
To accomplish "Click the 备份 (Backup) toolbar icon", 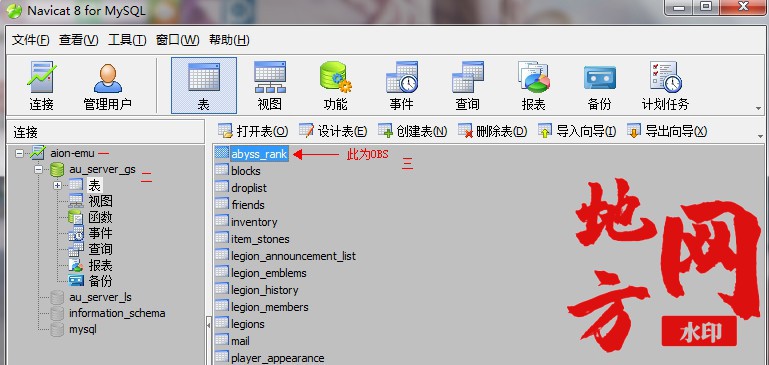I will [x=599, y=85].
